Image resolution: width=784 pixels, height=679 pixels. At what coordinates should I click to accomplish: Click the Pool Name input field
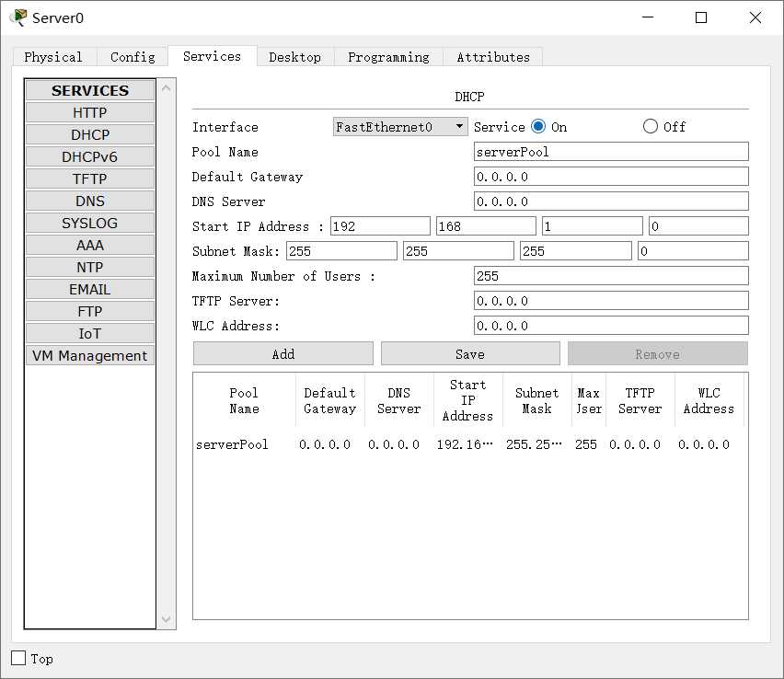611,152
